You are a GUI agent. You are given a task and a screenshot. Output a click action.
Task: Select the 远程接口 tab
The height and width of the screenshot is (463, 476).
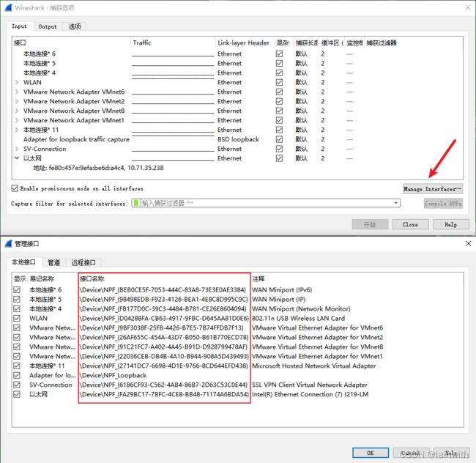click(x=83, y=262)
